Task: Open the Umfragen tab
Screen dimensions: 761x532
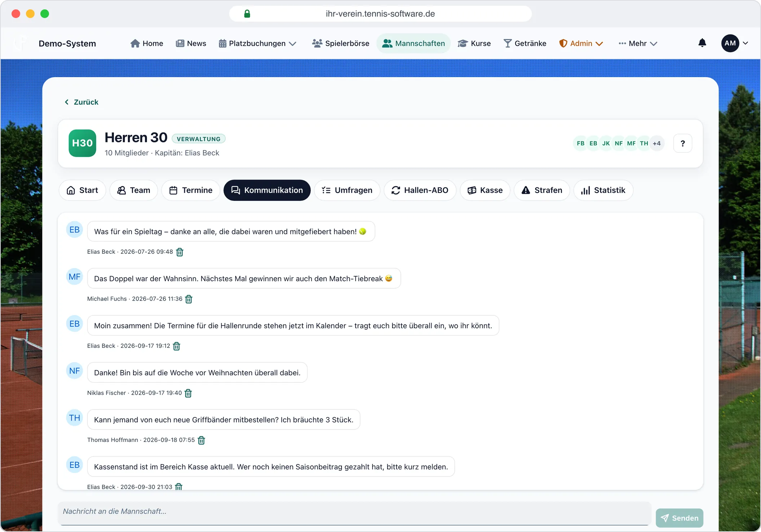Action: pos(347,190)
